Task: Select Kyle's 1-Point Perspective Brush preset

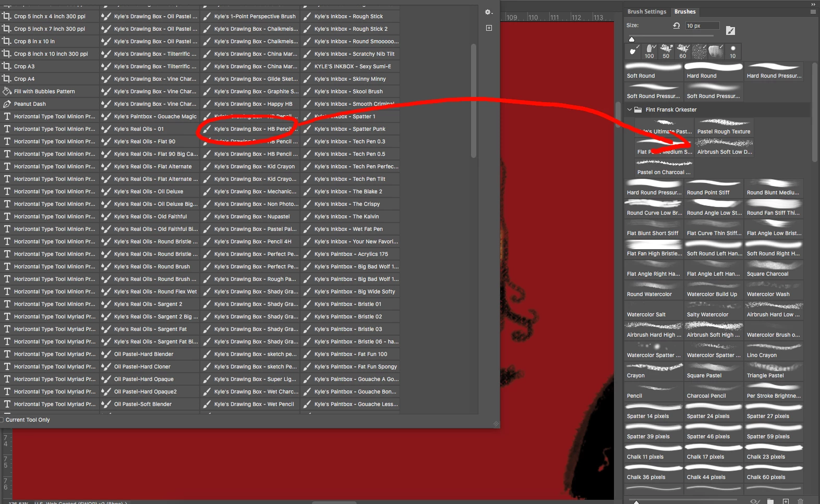Action: pyautogui.click(x=250, y=16)
